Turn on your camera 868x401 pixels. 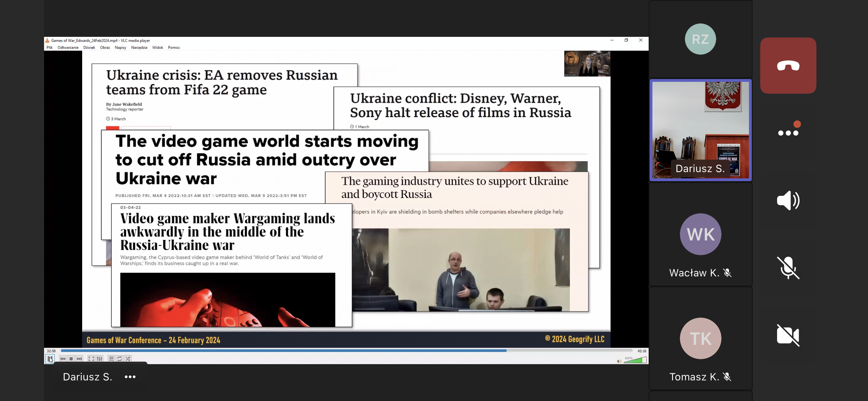coord(788,335)
